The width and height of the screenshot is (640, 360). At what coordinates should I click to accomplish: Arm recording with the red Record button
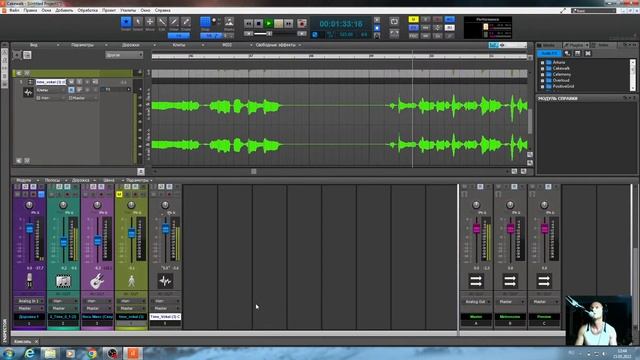[302, 24]
